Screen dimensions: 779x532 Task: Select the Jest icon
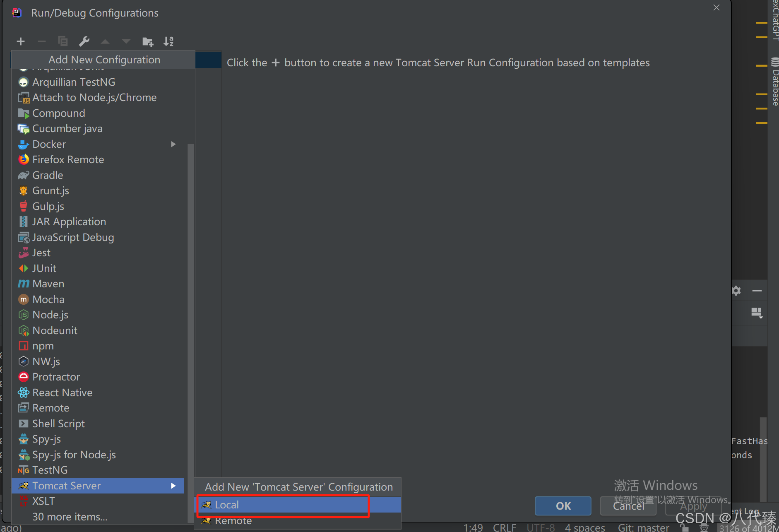pyautogui.click(x=24, y=253)
